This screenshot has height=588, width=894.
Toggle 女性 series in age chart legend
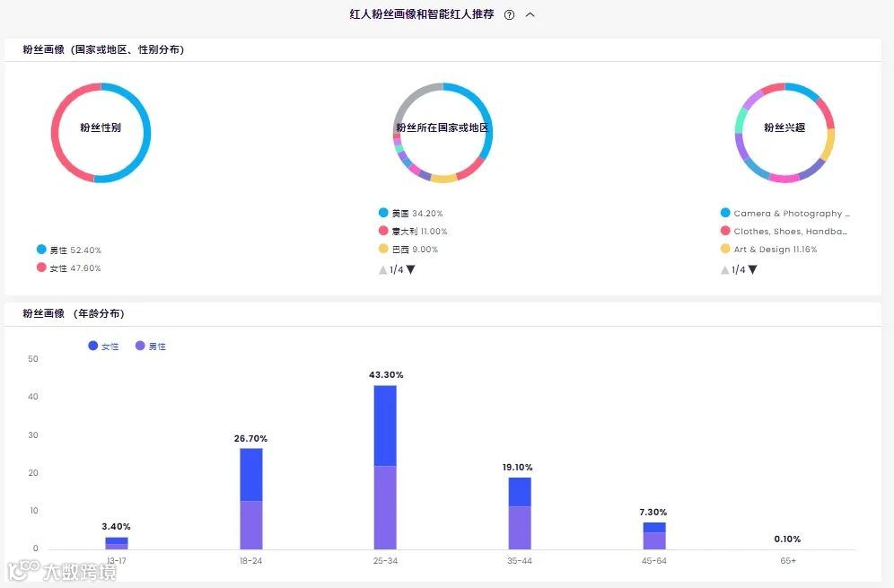pos(104,346)
